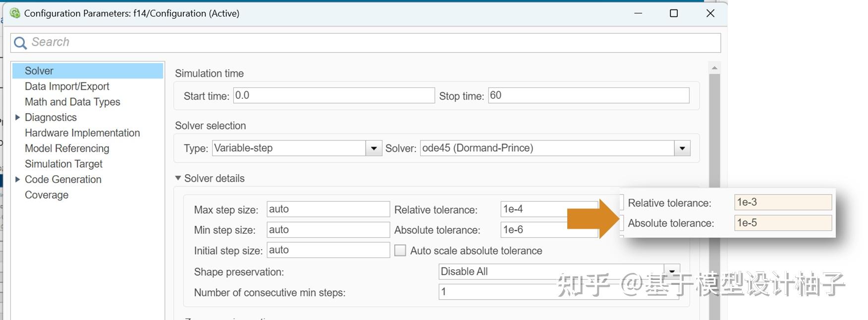Enable Auto scale absolute tolerance checkbox
Viewport: 868px width, 320px height.
[x=400, y=251]
